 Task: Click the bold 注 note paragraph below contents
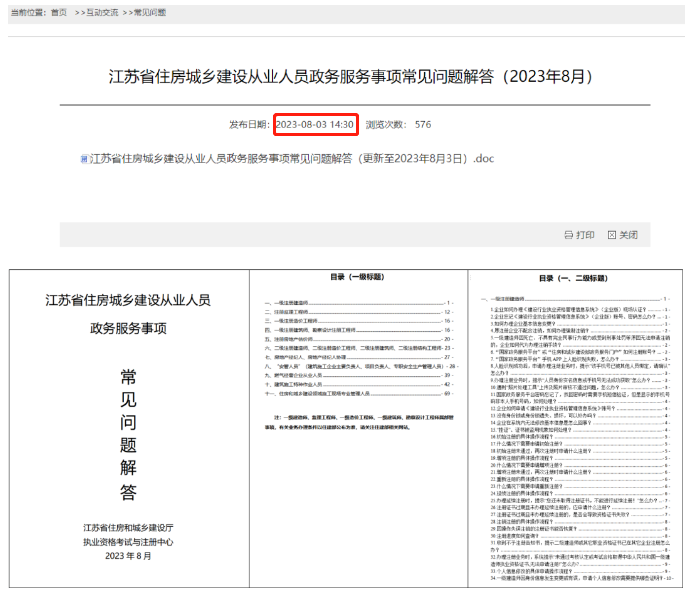tap(355, 417)
